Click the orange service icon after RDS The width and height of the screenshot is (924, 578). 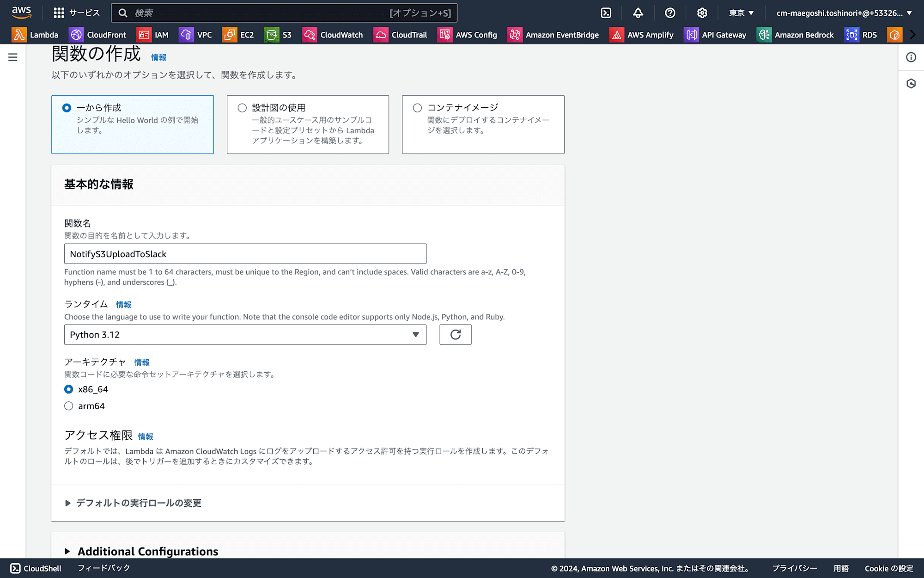(x=894, y=35)
